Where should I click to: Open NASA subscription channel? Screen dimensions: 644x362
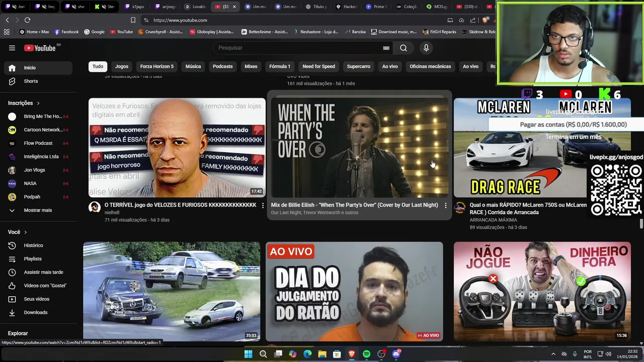tap(38, 184)
